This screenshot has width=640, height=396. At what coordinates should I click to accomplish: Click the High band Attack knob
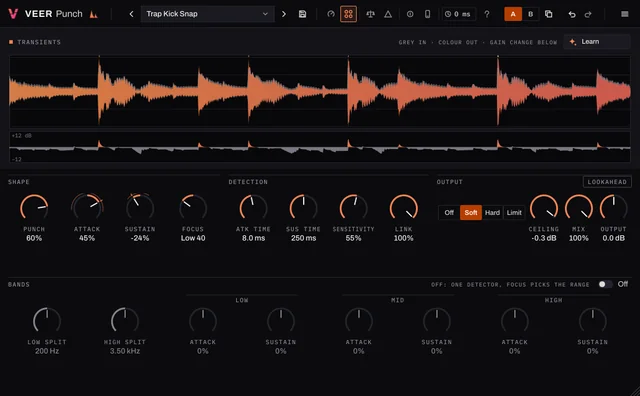pos(515,320)
